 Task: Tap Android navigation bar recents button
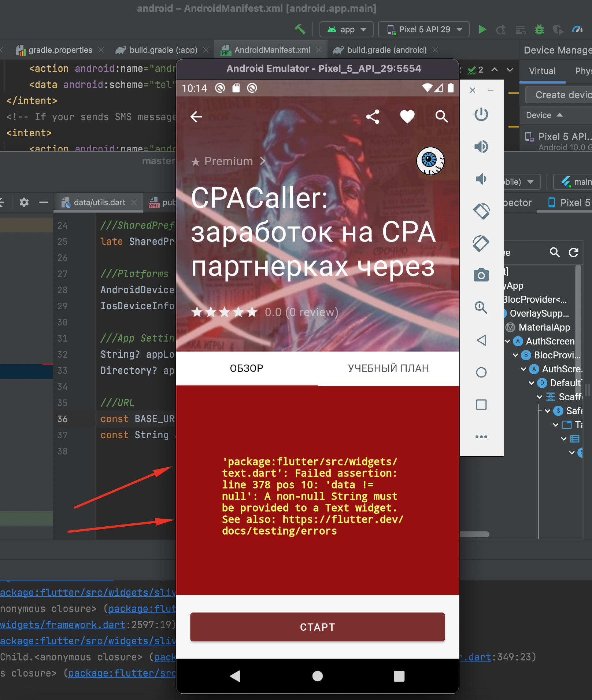click(x=399, y=676)
